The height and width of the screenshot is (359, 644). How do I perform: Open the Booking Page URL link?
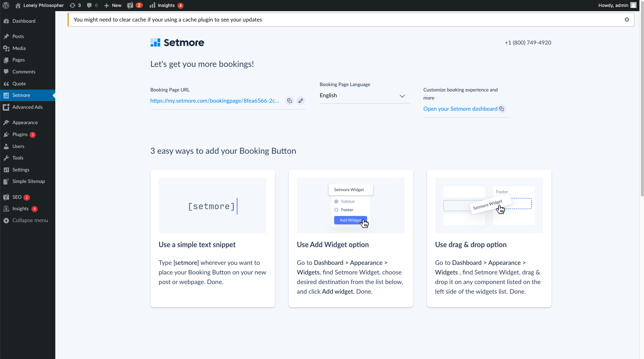(x=215, y=101)
